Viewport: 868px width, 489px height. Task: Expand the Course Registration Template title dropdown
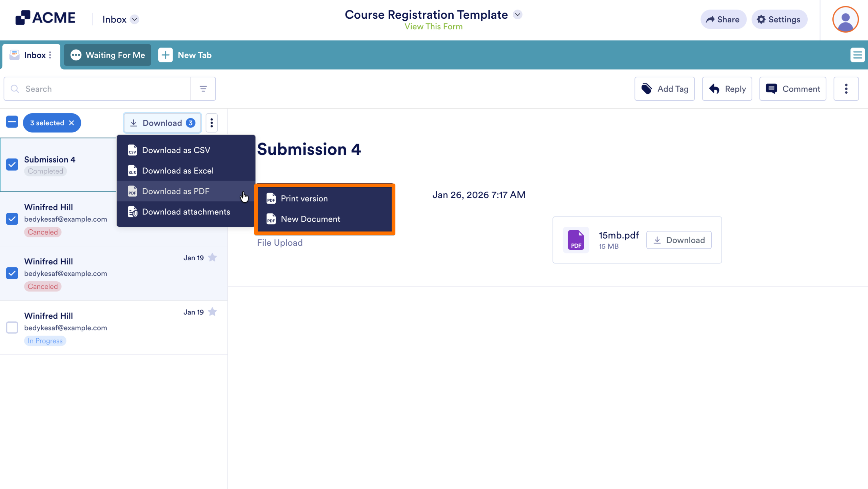pos(517,15)
